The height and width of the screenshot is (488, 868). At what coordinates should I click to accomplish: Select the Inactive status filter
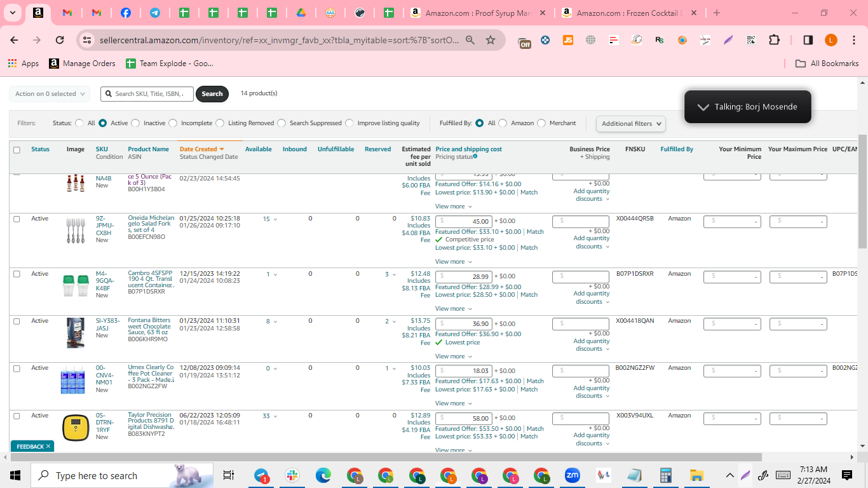[135, 123]
